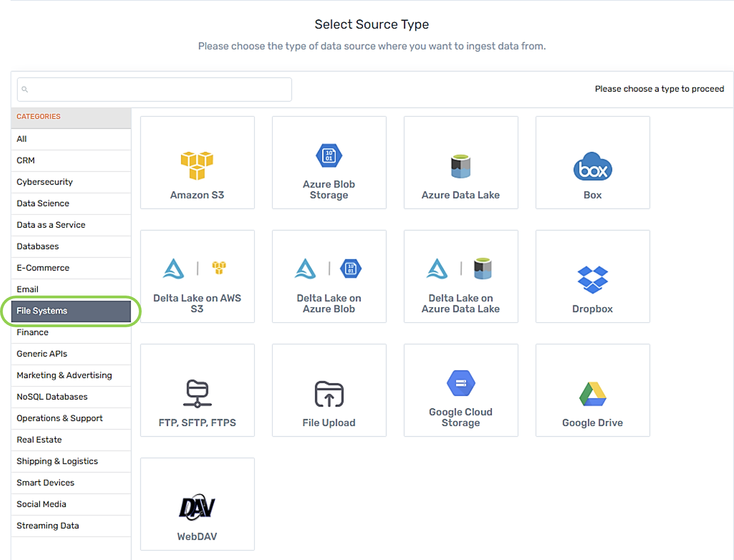This screenshot has width=734, height=560.
Task: Pick Dropbox as the source type
Action: coord(592,276)
